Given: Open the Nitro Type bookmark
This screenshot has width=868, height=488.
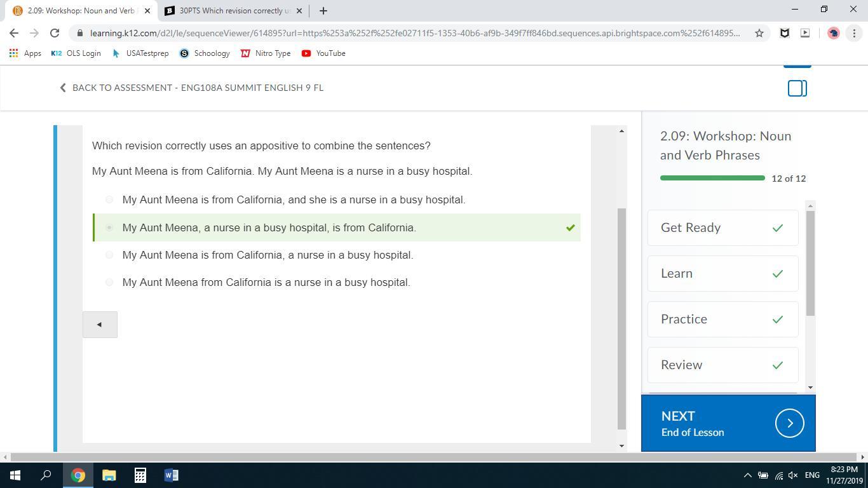Looking at the screenshot, I should point(266,53).
